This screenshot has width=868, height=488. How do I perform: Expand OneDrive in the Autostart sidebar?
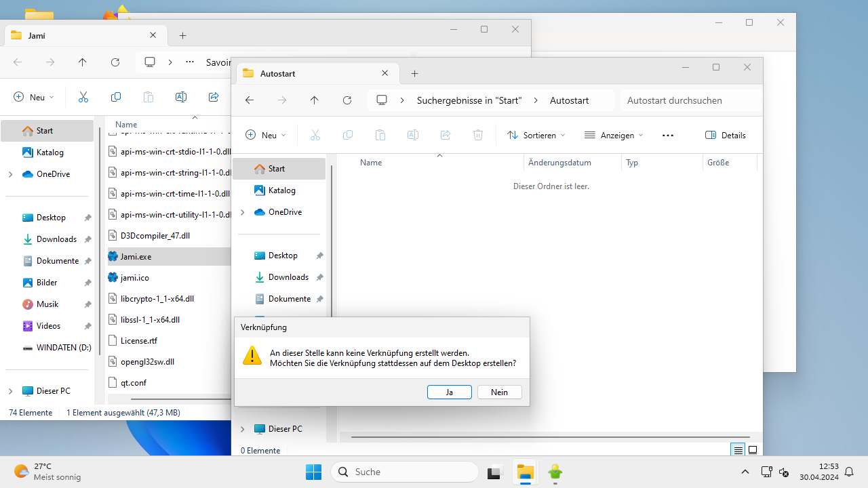point(242,212)
